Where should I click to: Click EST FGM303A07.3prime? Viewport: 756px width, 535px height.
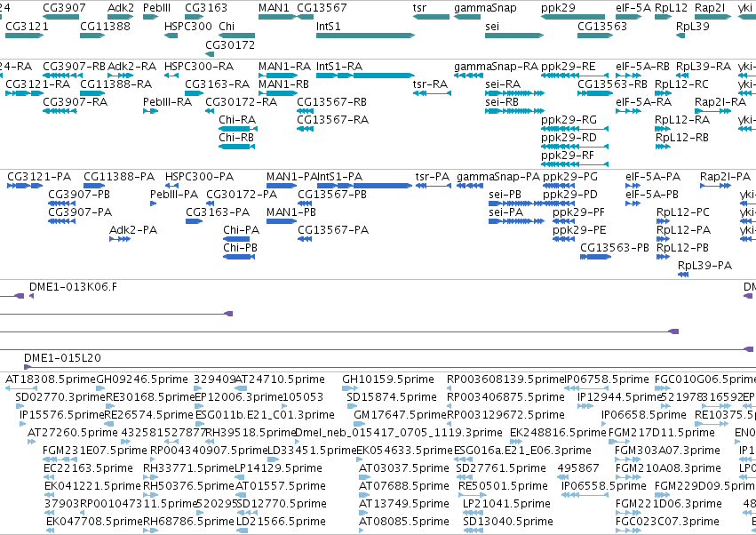(668, 451)
